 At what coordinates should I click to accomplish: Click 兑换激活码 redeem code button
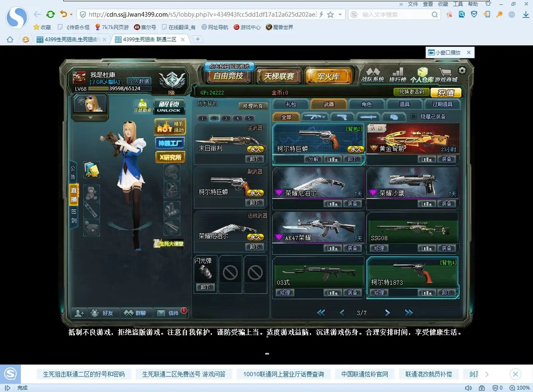(411, 92)
